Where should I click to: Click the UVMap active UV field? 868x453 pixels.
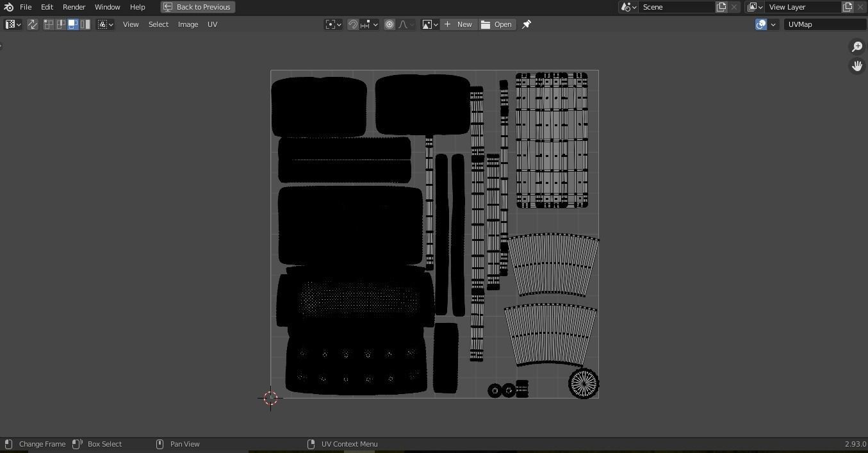(x=825, y=24)
